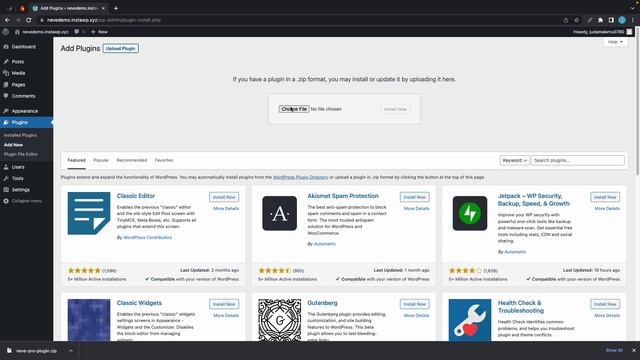Click Jetpack plugin icon
Screen dimensions: 640x360
470,213
